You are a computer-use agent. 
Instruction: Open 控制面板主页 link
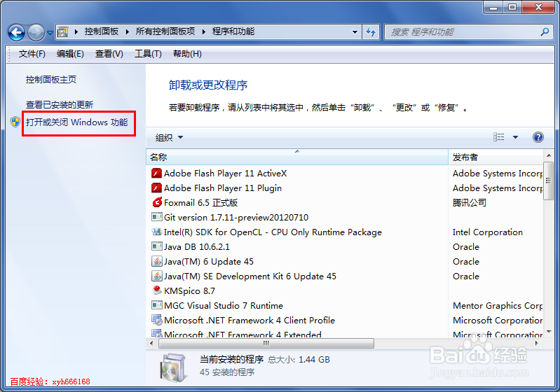51,80
